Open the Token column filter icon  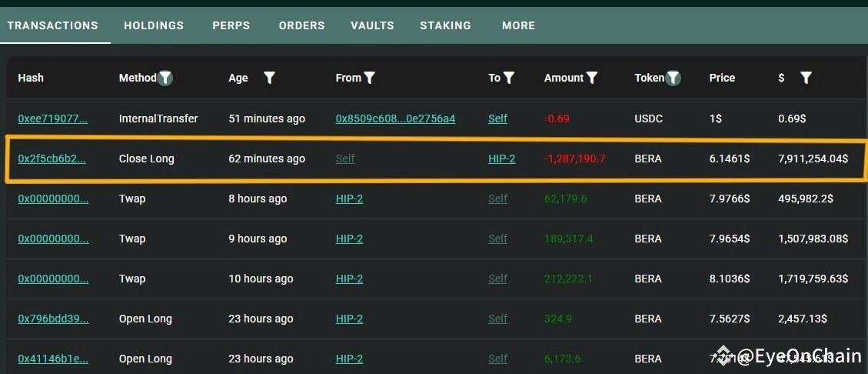[673, 78]
